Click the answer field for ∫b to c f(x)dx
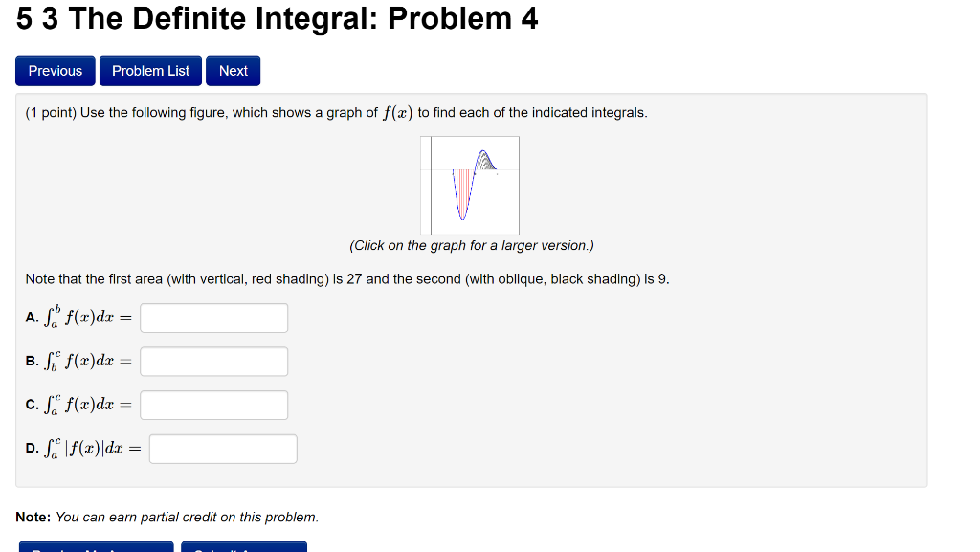 coord(212,361)
